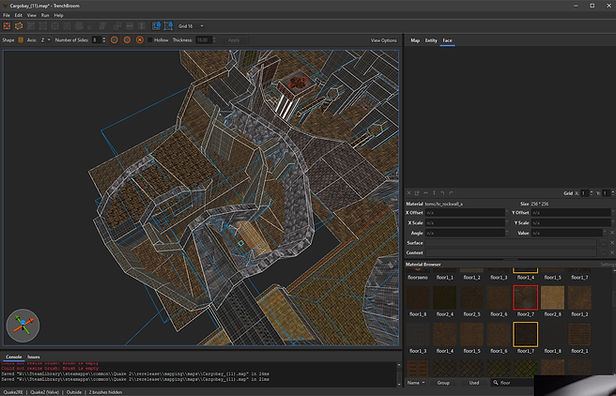Open the File menu
Image resolution: width=616 pixels, height=396 pixels.
click(6, 15)
